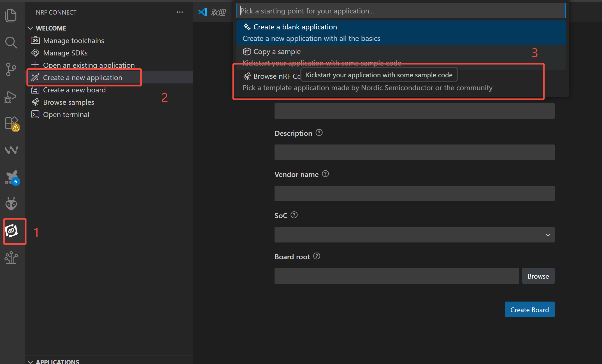The image size is (602, 364).
Task: Click the Description help question mark icon
Action: [x=319, y=133]
